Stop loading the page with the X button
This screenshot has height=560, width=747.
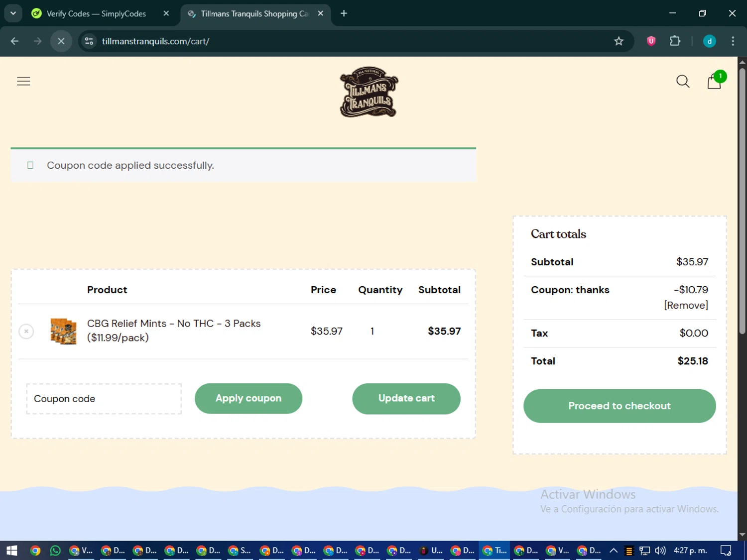(x=61, y=41)
